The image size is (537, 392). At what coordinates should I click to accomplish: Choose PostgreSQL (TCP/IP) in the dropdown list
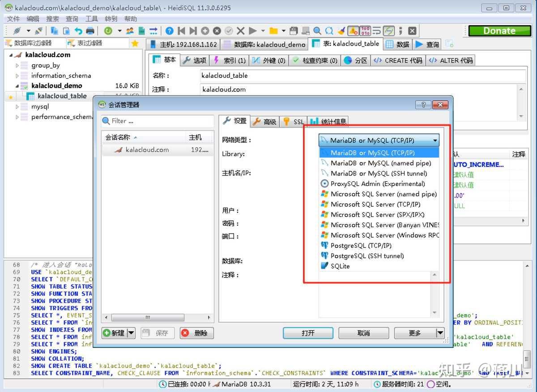tap(361, 246)
